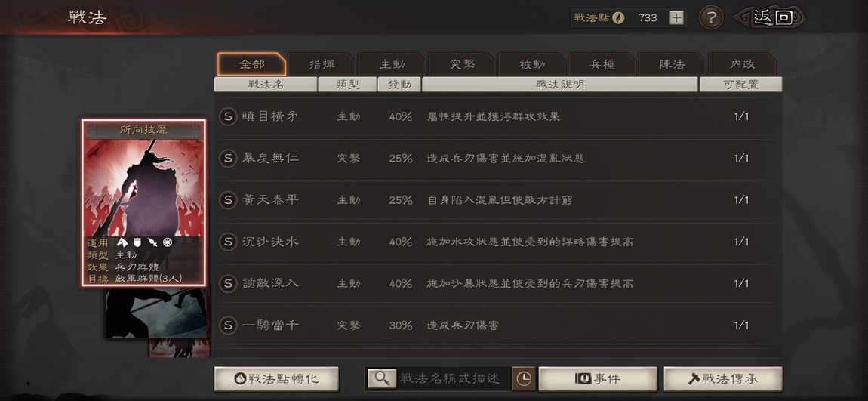Open the 陣法 tab
This screenshot has width=868, height=401.
(672, 64)
